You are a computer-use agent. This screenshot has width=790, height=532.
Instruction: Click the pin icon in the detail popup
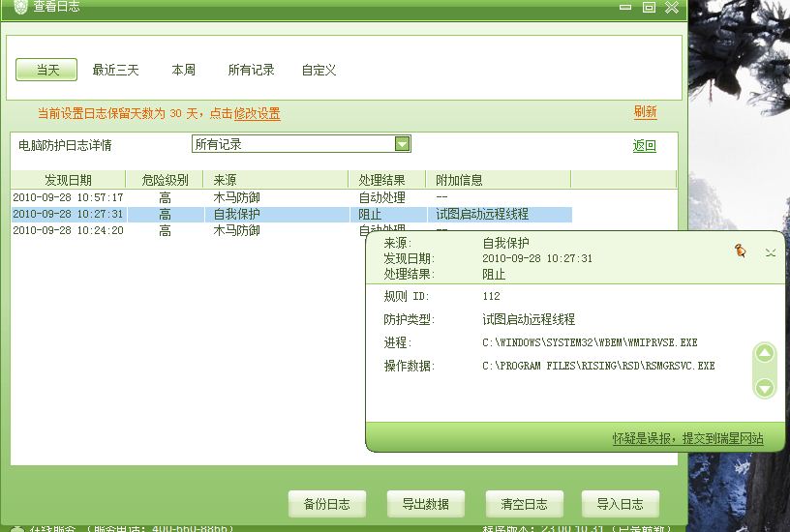click(740, 251)
